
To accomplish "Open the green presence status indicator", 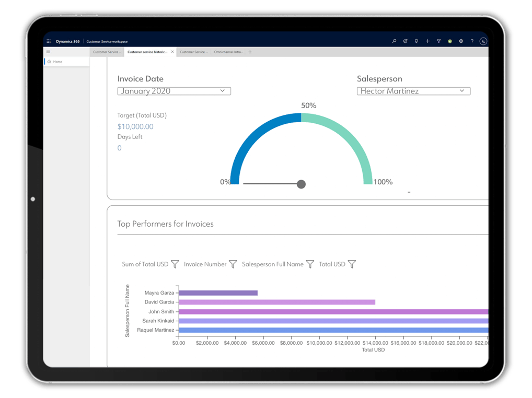I will tap(449, 41).
